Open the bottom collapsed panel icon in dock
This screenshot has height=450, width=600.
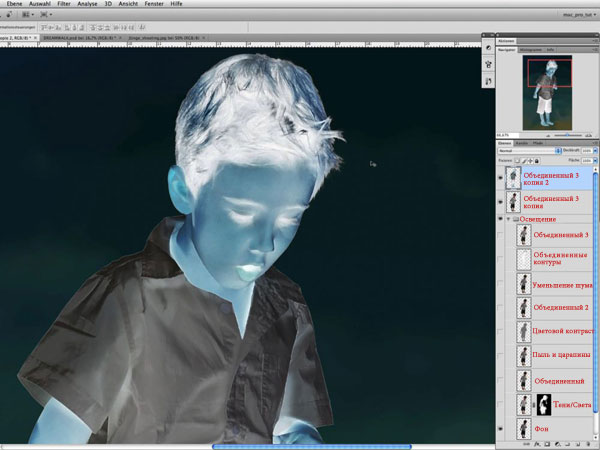point(488,81)
